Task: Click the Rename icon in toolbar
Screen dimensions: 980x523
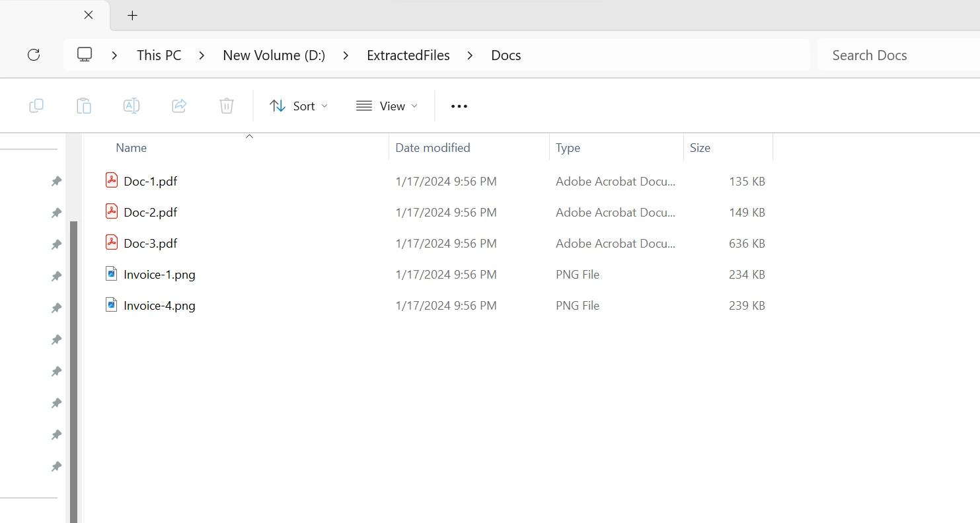Action: click(132, 106)
